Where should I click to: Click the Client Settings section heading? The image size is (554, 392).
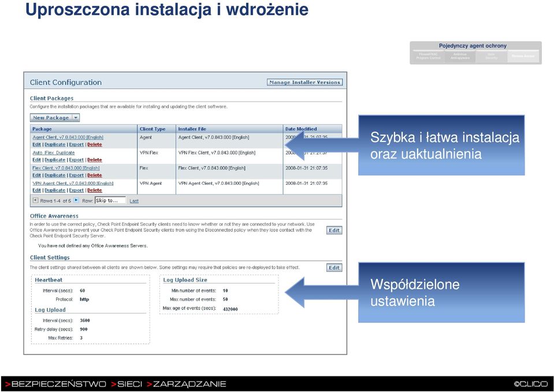click(x=50, y=257)
